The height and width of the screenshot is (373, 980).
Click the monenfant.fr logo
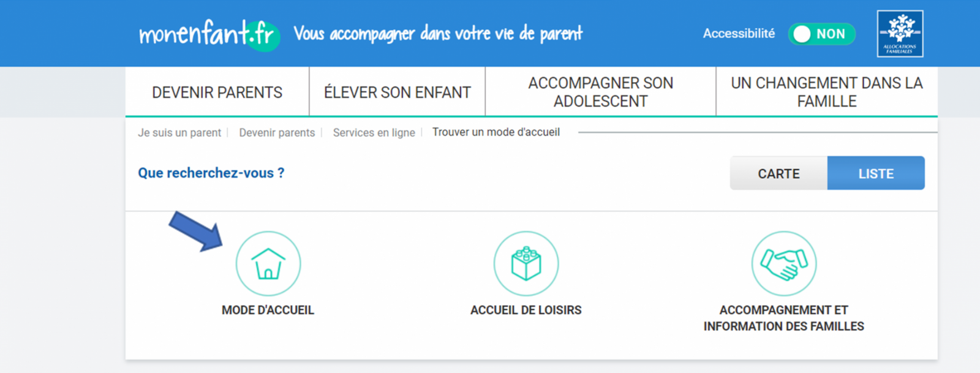pyautogui.click(x=209, y=34)
